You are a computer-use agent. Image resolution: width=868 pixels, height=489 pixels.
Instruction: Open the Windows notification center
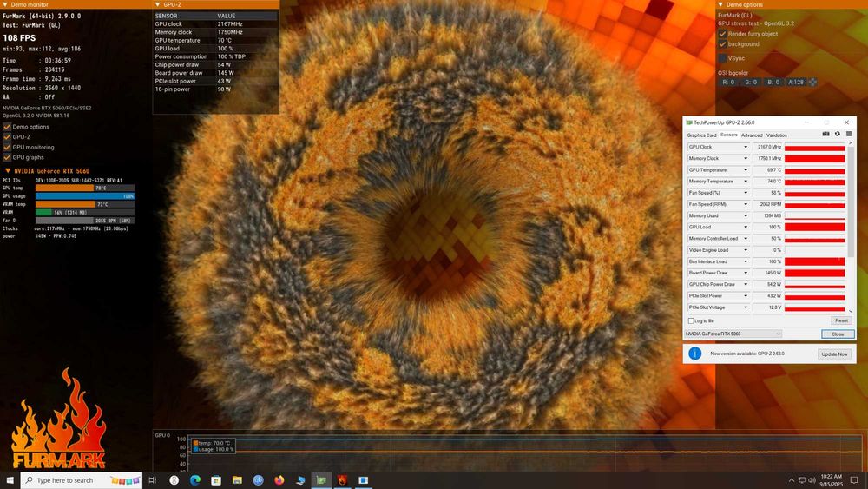[x=854, y=480]
